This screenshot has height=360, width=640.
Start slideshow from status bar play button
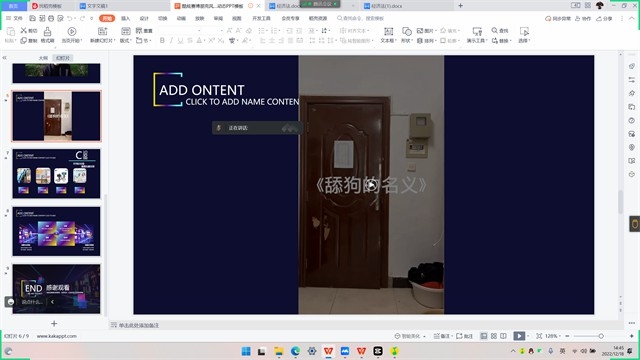coord(519,336)
